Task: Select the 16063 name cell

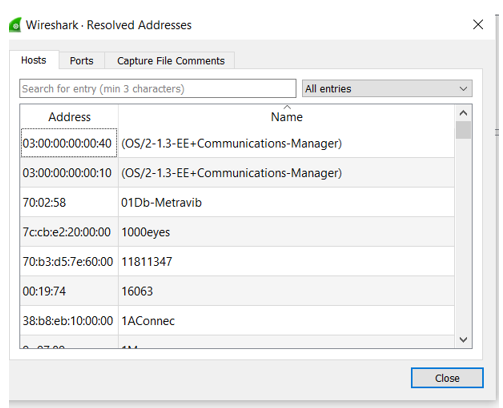Action: 286,291
